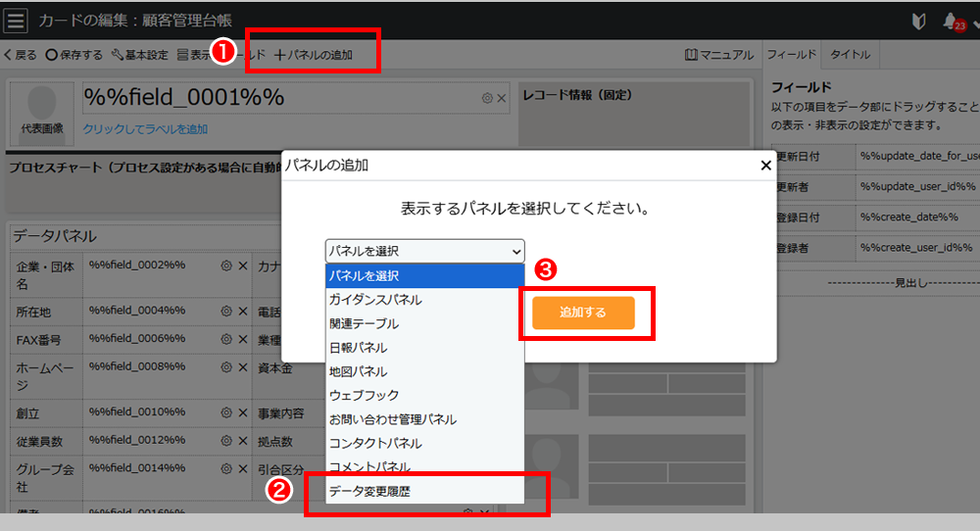This screenshot has height=531, width=980.
Task: Click gear icon for field_0008 row
Action: point(226,367)
